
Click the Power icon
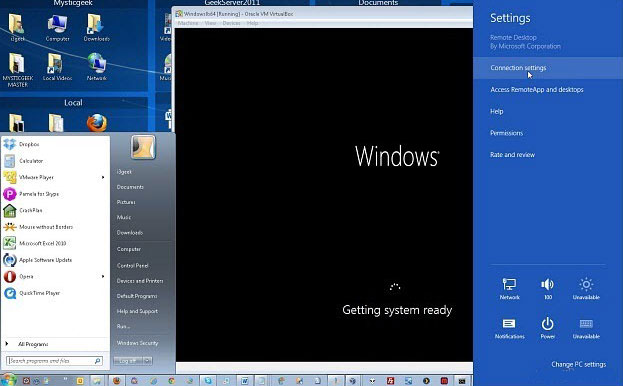coord(548,328)
